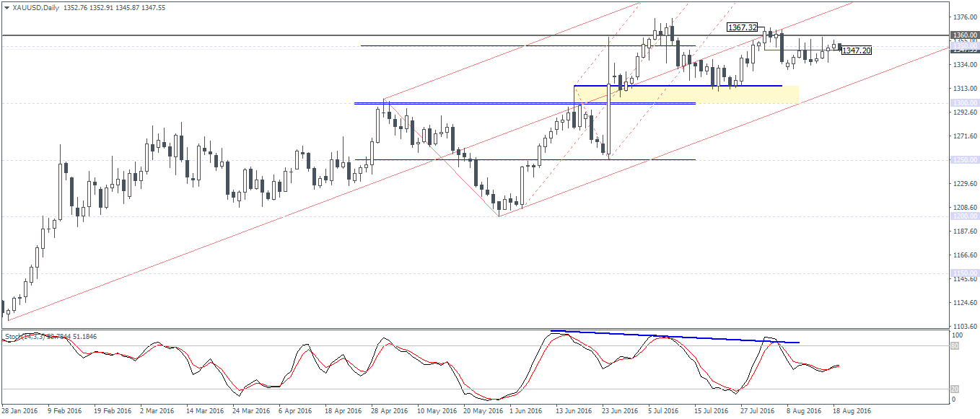This screenshot has width=980, height=419.
Task: Click the 23 Jun 2016 date label
Action: point(620,411)
